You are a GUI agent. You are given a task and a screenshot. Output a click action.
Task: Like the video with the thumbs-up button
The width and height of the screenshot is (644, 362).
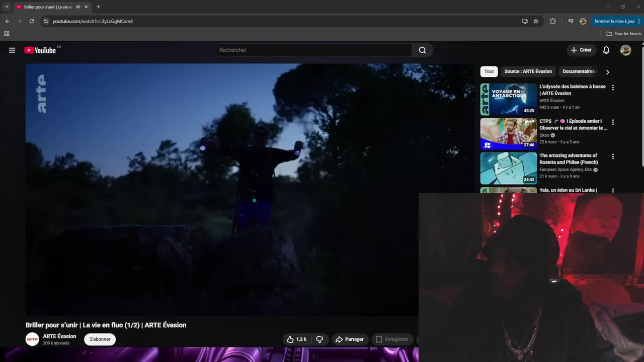(296, 339)
